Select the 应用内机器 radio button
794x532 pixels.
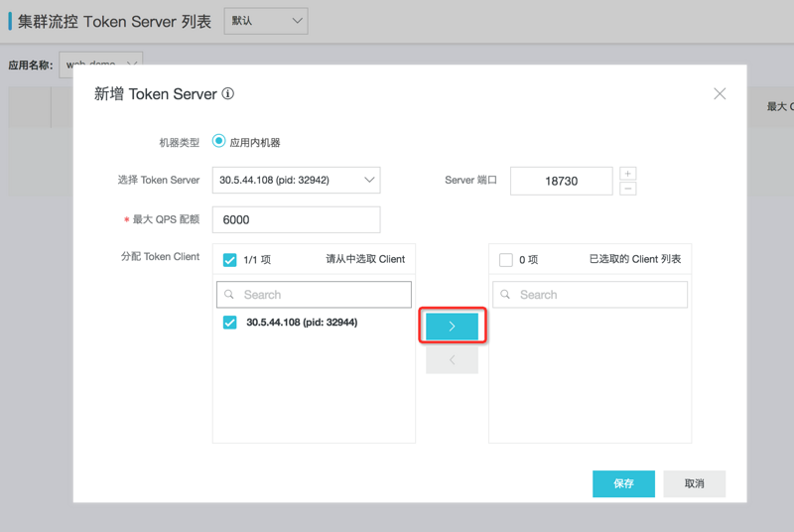coord(218,141)
